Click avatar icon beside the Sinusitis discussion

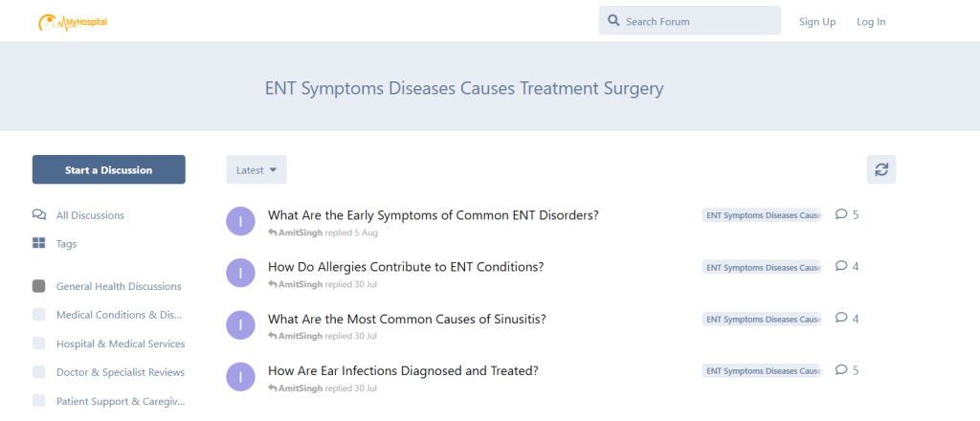(240, 324)
